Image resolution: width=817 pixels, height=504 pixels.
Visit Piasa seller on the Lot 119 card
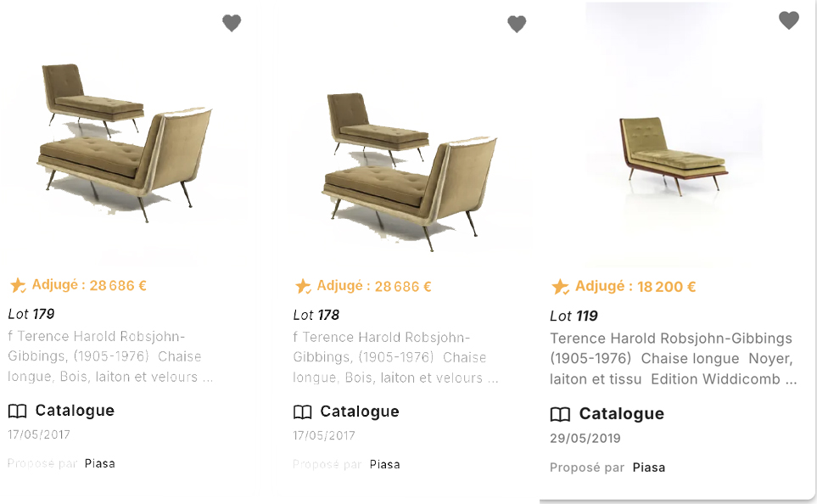click(649, 468)
